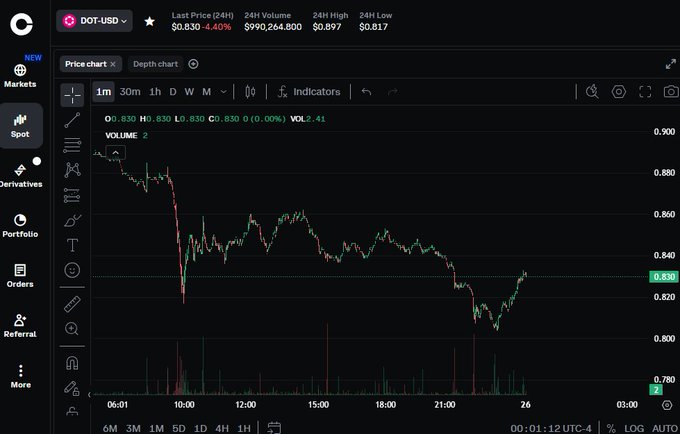Open the Indicators menu
Image resolution: width=680 pixels, height=434 pixels.
coord(309,92)
